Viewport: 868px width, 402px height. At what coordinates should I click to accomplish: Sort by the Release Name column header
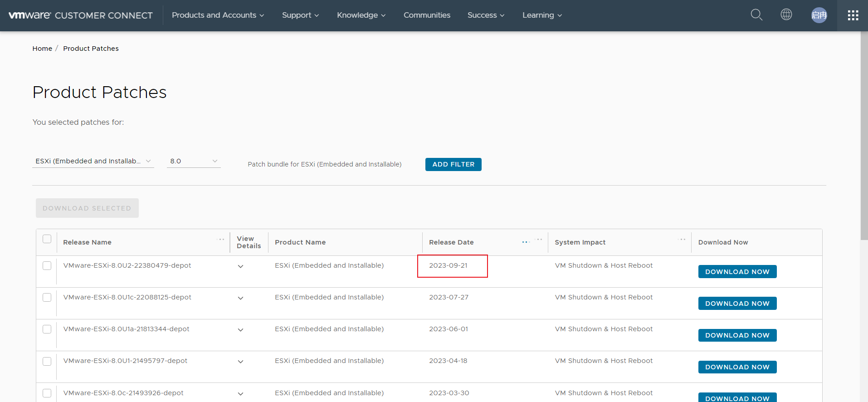coord(87,242)
